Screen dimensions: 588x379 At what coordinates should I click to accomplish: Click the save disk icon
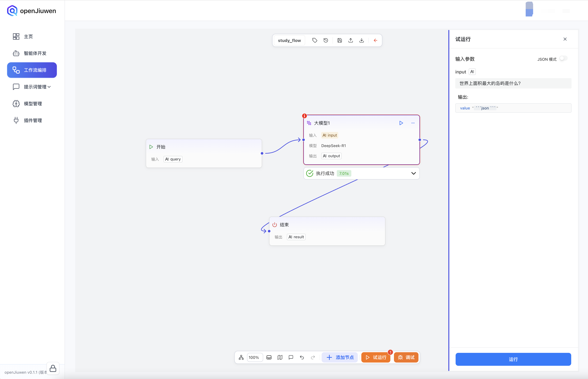(x=339, y=40)
